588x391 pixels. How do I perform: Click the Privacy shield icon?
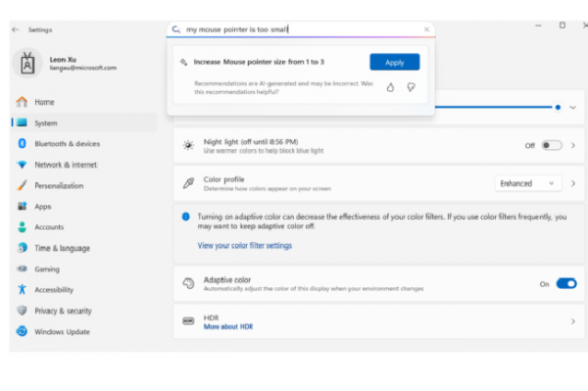(22, 310)
